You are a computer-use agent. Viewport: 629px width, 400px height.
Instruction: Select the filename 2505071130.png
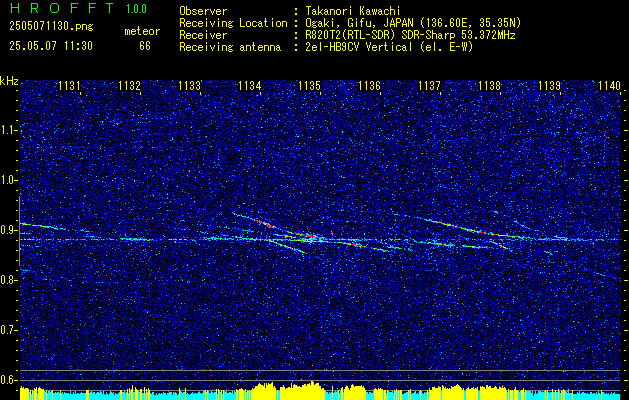[51, 26]
